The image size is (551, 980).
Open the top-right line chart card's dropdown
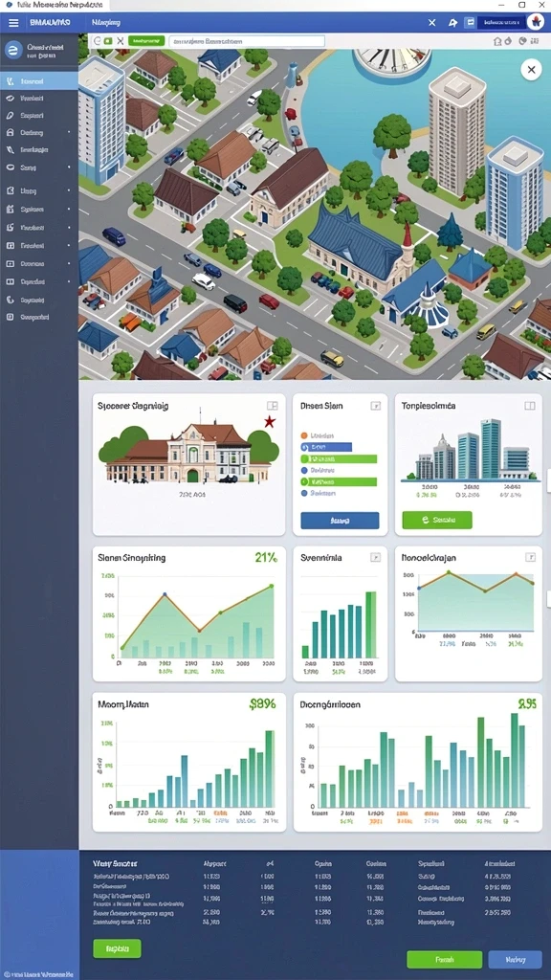coord(530,556)
